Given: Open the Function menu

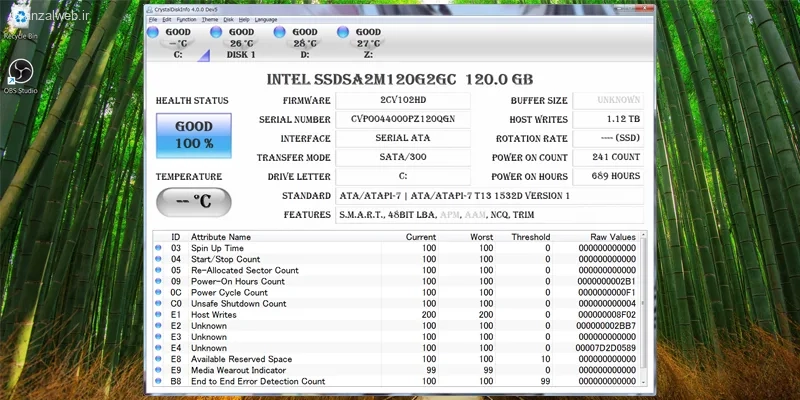Looking at the screenshot, I should tap(186, 20).
